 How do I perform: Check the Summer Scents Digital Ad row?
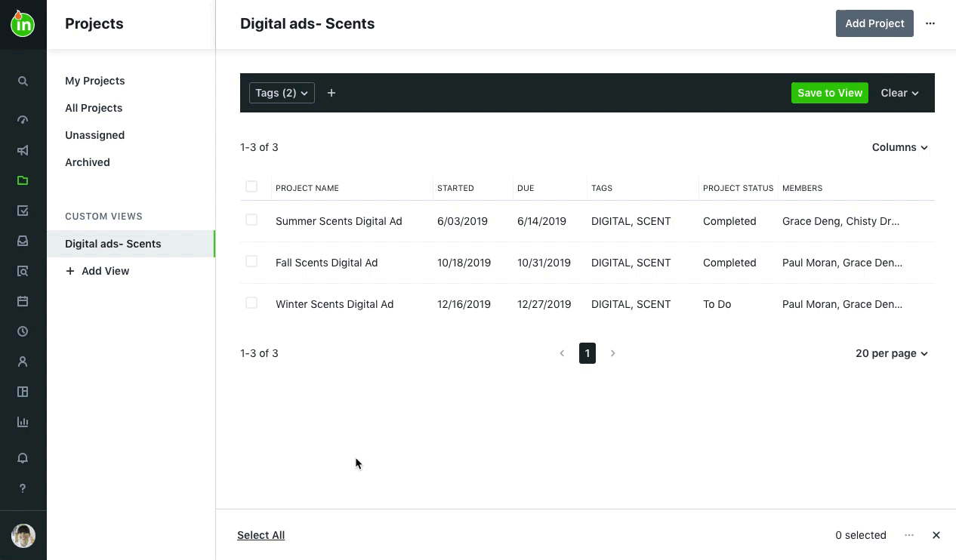click(251, 220)
